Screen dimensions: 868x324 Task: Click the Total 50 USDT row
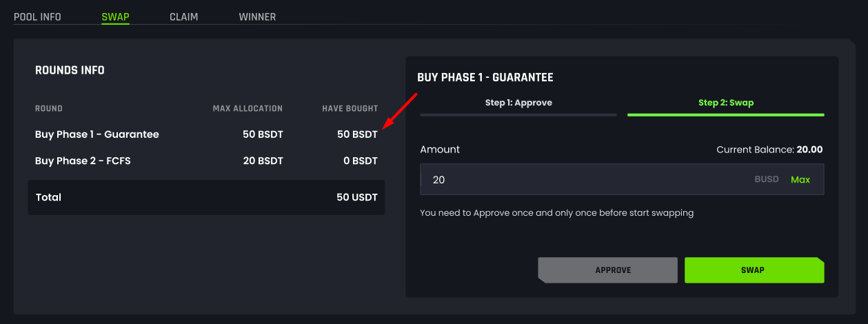point(206,197)
